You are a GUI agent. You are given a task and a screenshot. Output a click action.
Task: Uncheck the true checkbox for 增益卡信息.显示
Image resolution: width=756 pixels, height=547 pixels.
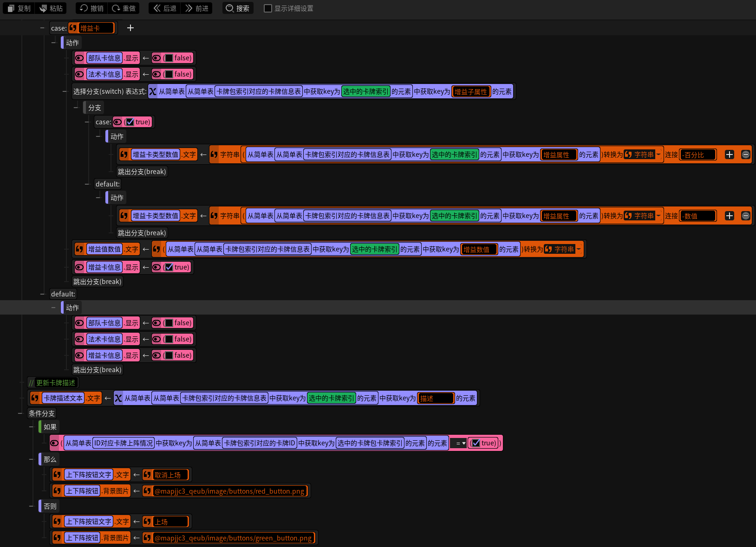coord(169,267)
